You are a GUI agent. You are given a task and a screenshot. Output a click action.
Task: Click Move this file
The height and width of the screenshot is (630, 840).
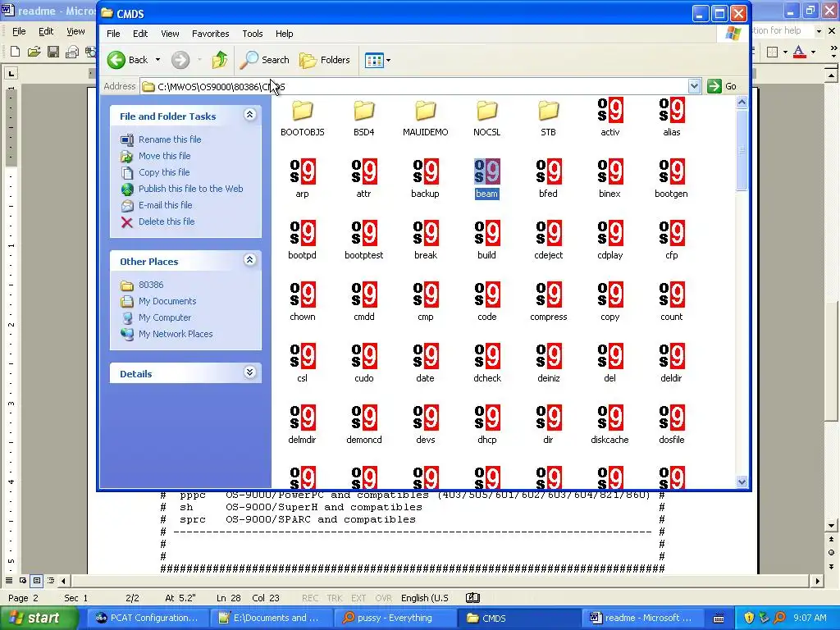164,156
